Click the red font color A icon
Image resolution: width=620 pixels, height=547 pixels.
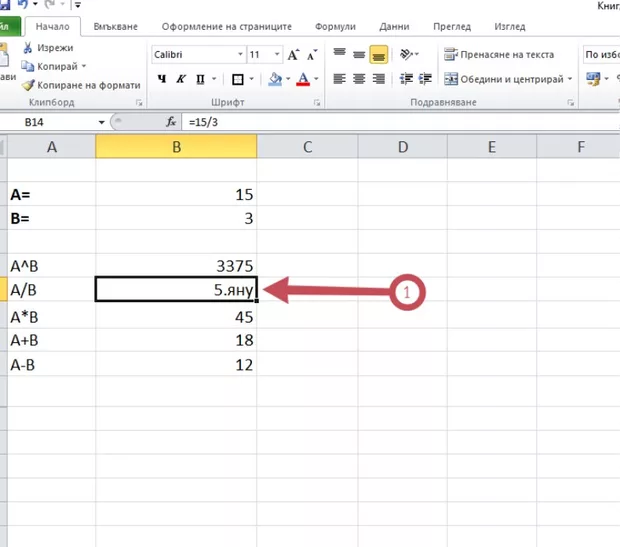click(303, 79)
